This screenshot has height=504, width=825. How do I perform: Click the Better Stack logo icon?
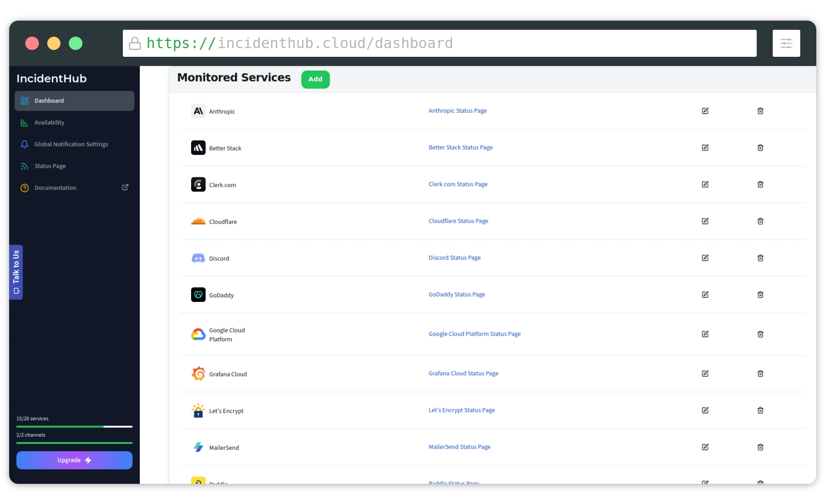point(198,148)
